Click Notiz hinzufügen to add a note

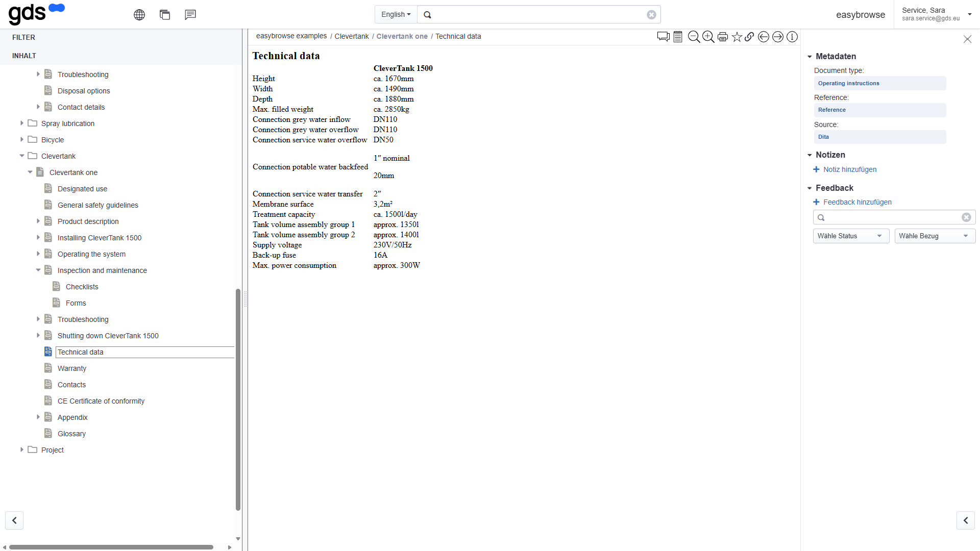click(x=850, y=169)
